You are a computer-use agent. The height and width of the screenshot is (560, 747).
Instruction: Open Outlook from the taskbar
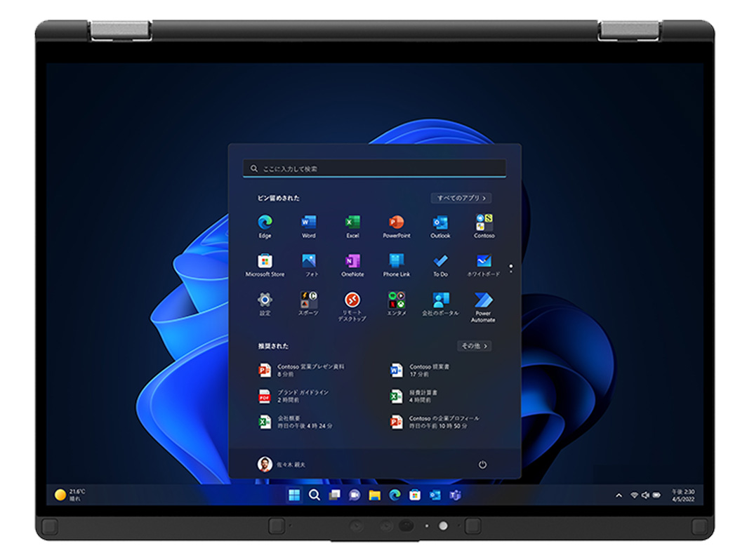[435, 495]
